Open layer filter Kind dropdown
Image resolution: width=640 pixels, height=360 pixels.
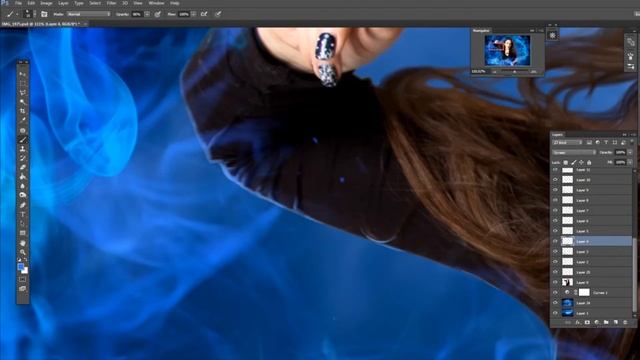click(x=567, y=142)
